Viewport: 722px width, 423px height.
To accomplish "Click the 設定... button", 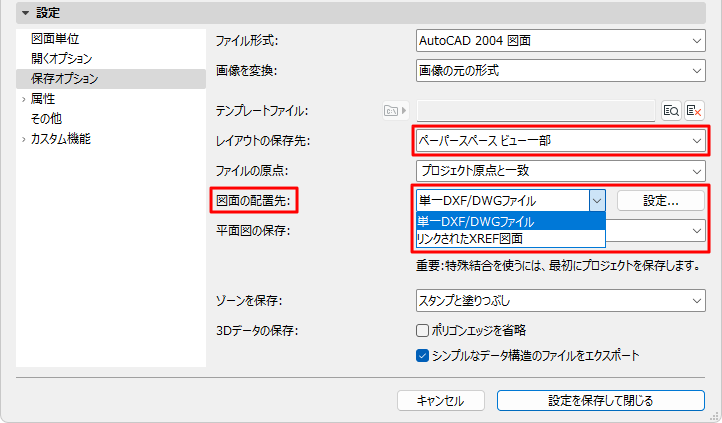I will click(661, 201).
